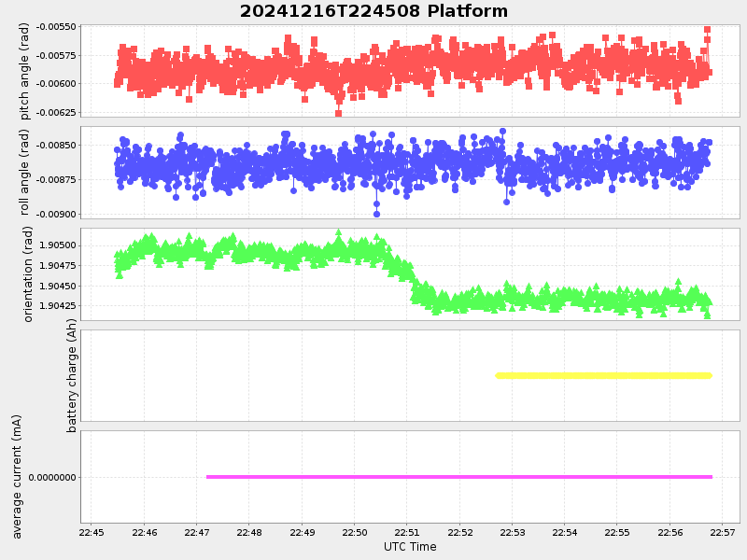
Task: Click the roll angle (rad) axis label
Action: click(x=24, y=173)
